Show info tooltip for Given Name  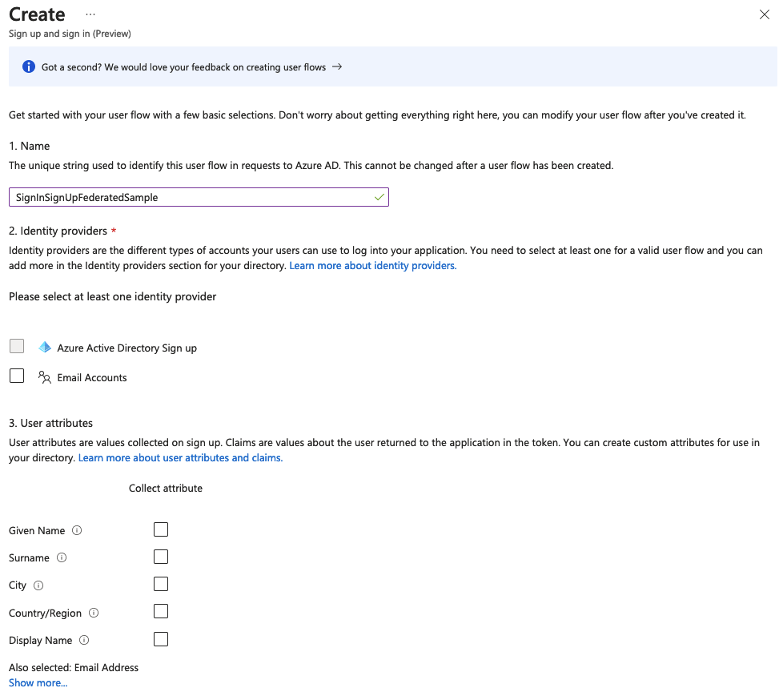[77, 531]
